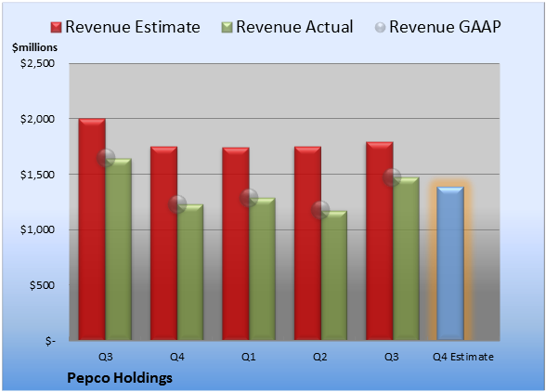Select the red Revenue Estimate bar above Q4

(x=163, y=243)
